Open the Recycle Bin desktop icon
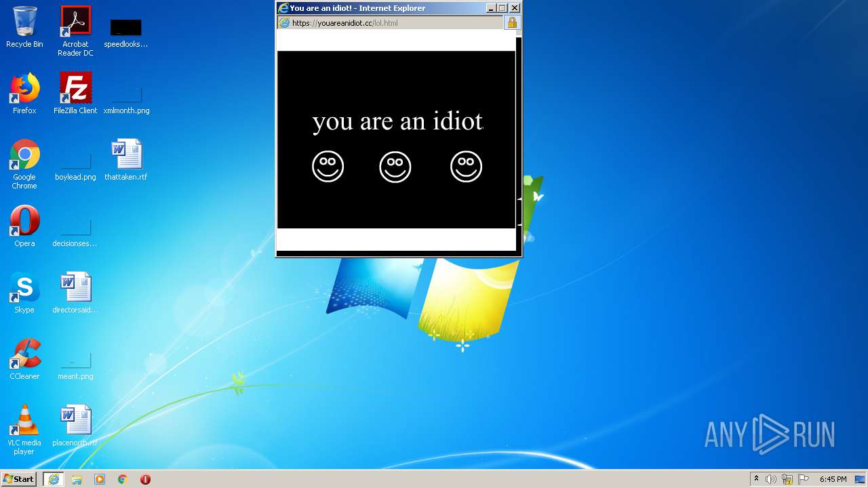The width and height of the screenshot is (868, 488). point(24,27)
